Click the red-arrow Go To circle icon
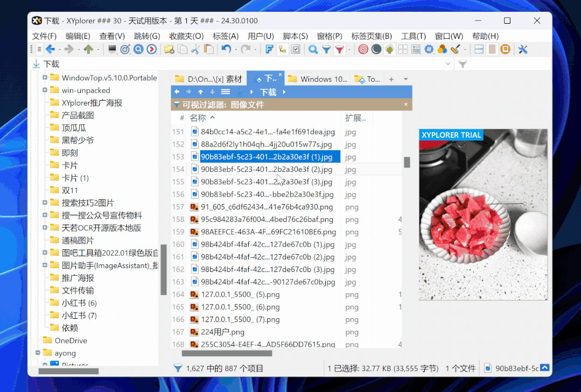 coord(151,50)
